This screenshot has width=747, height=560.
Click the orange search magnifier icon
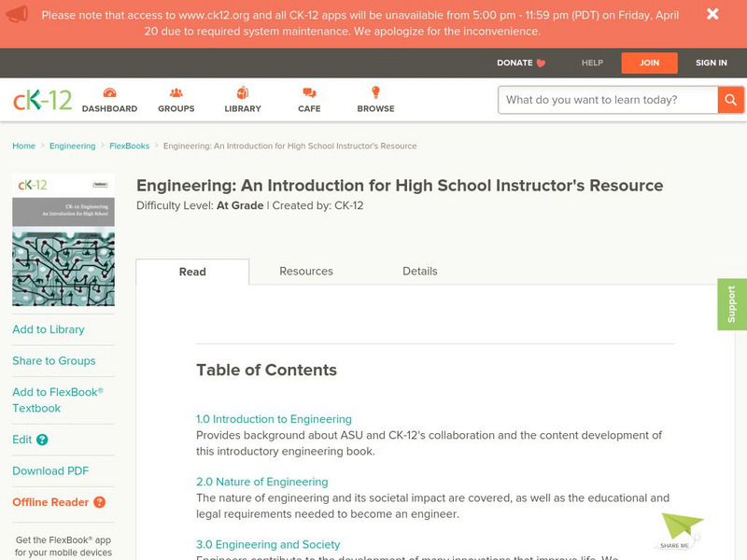[x=730, y=98]
